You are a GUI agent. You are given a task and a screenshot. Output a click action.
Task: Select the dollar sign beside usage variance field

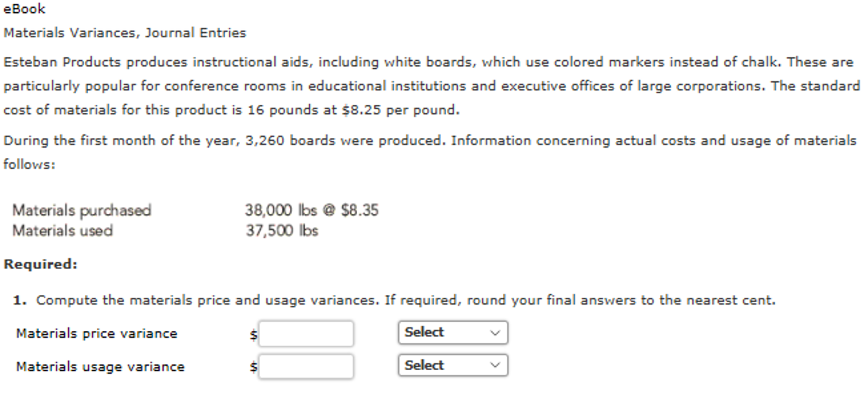tap(253, 367)
